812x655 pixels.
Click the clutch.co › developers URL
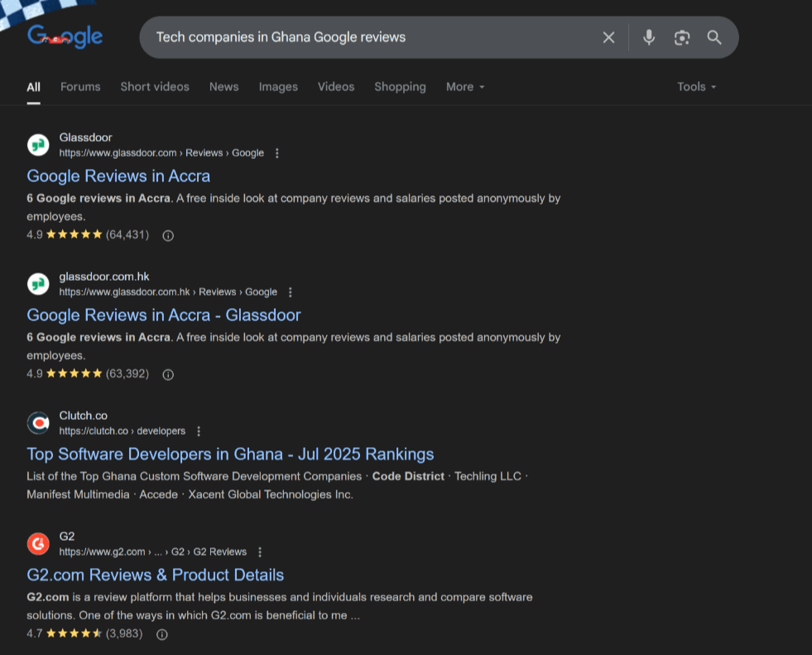123,431
